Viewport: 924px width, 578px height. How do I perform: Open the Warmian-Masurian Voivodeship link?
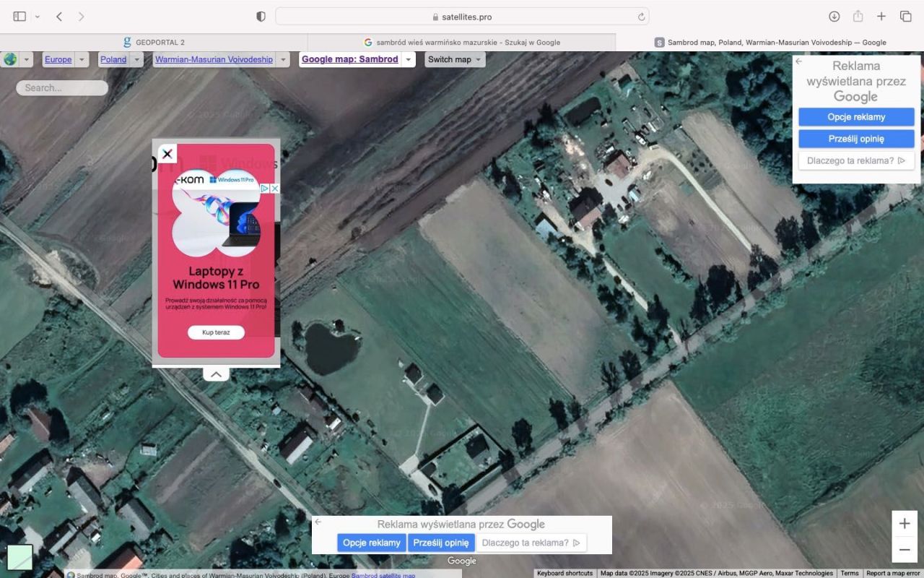(214, 59)
